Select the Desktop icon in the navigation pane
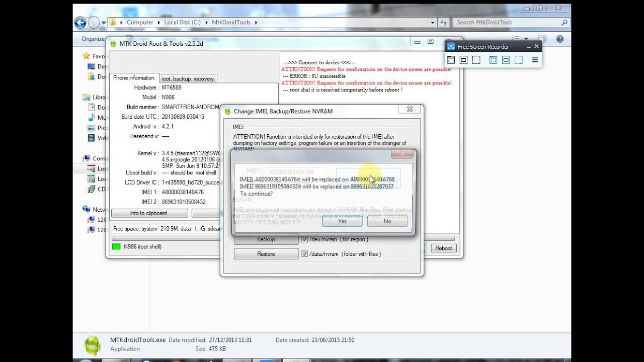 point(91,66)
